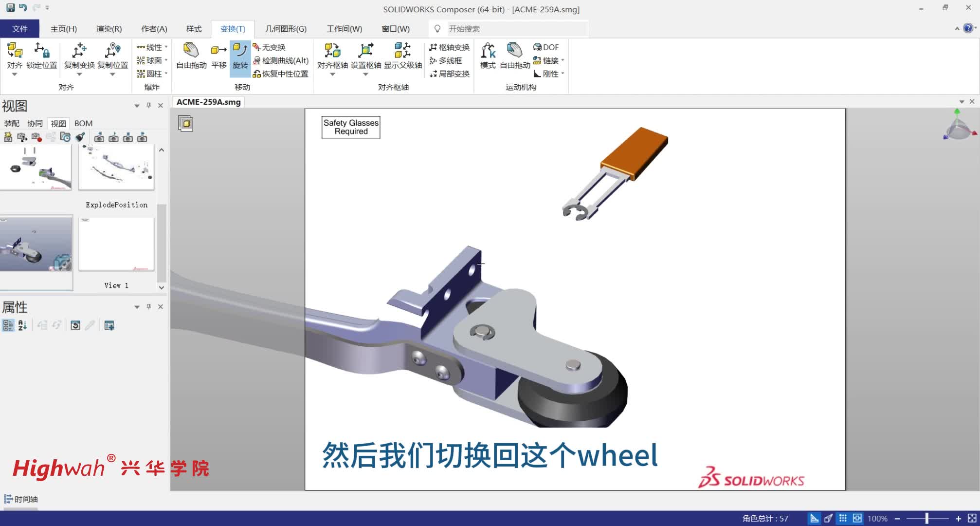Click the update view camera icon
This screenshot has width=980, height=526.
point(22,137)
